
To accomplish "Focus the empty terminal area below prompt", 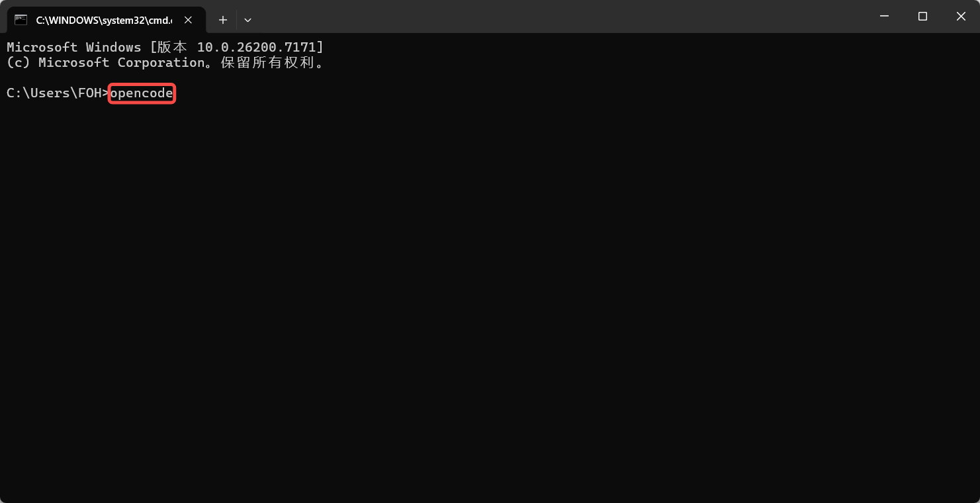I will tap(490, 298).
